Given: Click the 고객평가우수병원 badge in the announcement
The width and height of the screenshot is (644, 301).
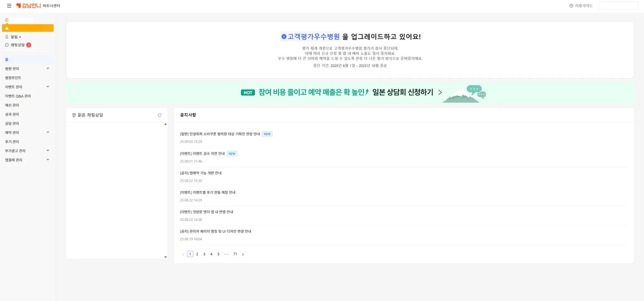Looking at the screenshot, I should point(310,37).
